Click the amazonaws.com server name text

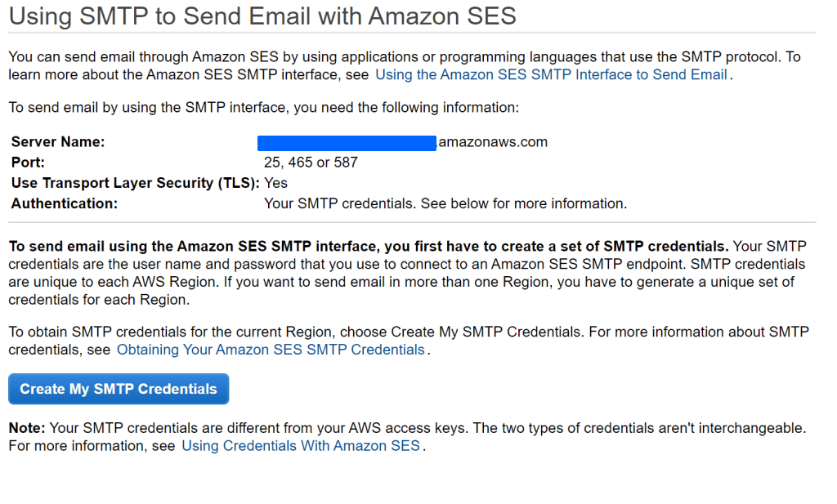point(493,142)
